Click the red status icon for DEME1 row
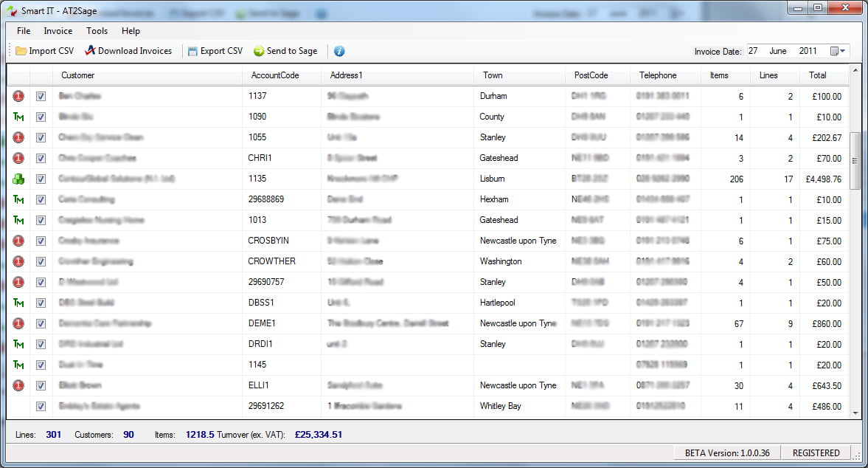This screenshot has width=868, height=468. tap(18, 323)
